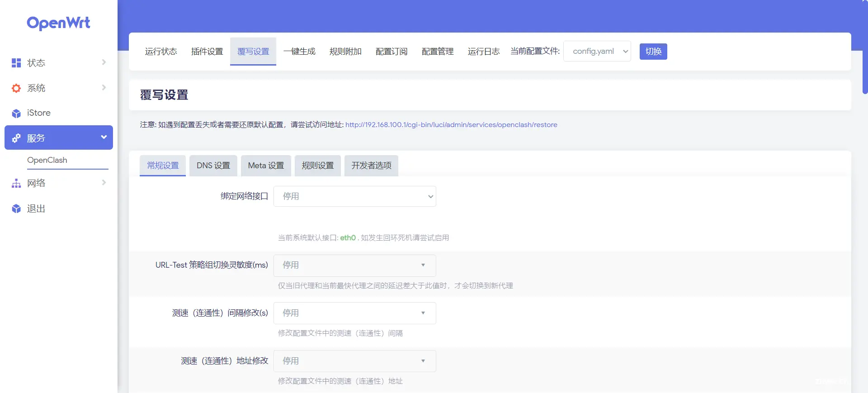The image size is (868, 393).
Task: Click the 服务 sidebar label
Action: 36,138
